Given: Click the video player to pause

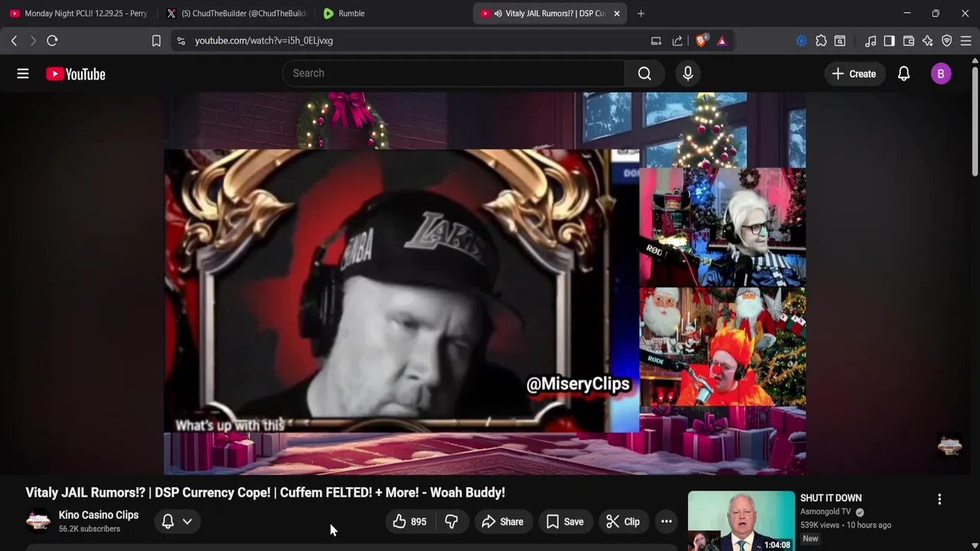Looking at the screenshot, I should click(x=485, y=283).
